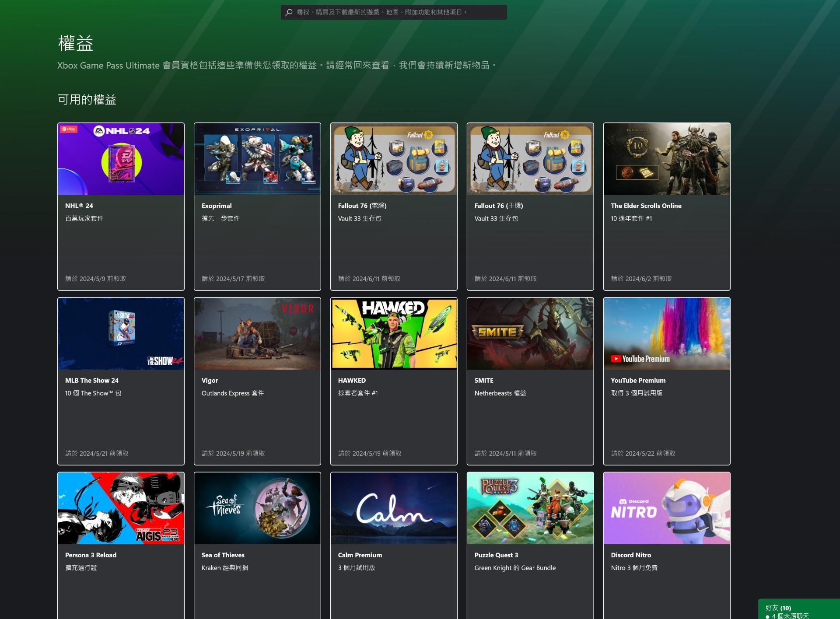
Task: Select the Fallout 76 (主機) perk image
Action: tap(530, 159)
